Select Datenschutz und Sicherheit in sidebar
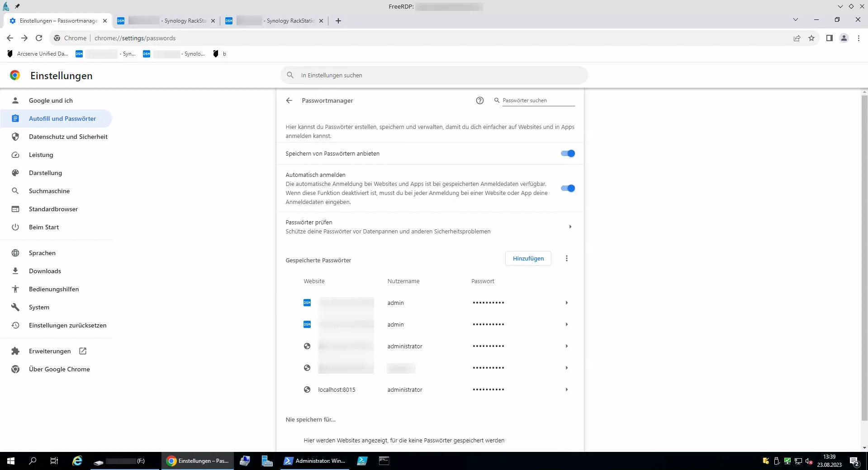868x470 pixels. tap(68, 137)
